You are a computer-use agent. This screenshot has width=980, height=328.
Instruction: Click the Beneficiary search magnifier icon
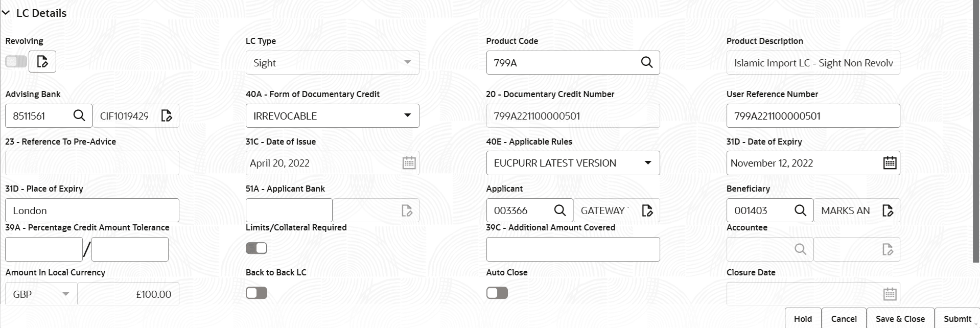[x=800, y=210]
